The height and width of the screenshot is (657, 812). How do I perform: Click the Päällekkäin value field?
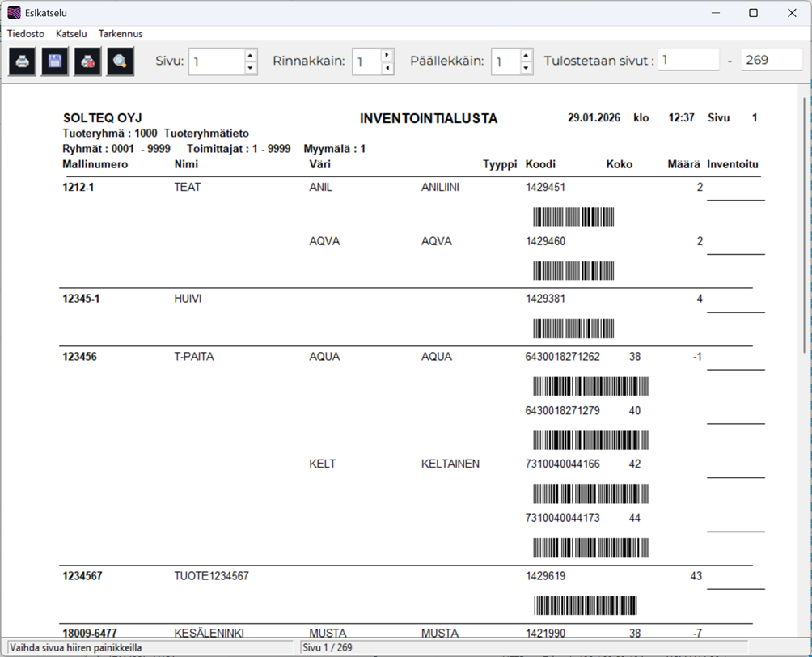(x=505, y=61)
